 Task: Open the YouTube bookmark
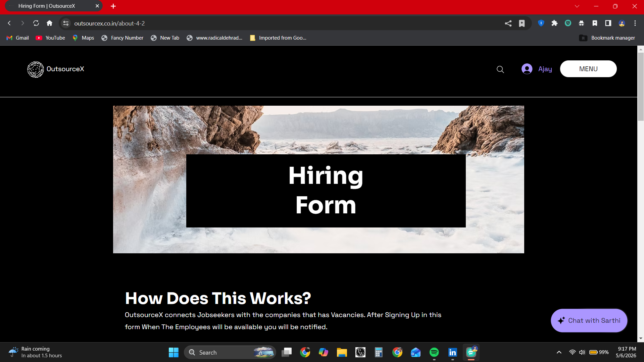(50, 38)
